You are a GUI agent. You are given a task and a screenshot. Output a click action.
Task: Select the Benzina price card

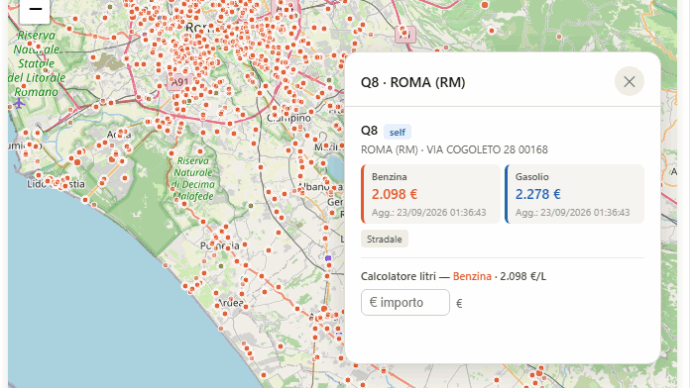coord(431,194)
